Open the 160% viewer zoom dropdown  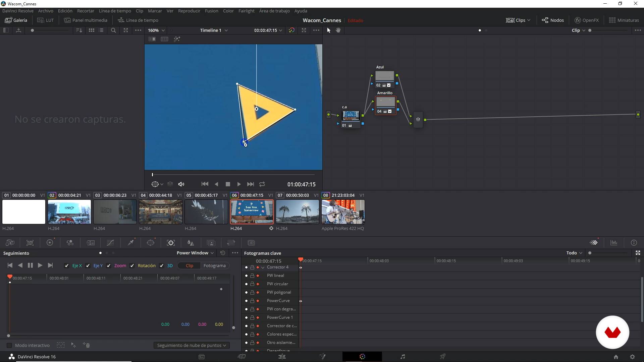point(156,30)
